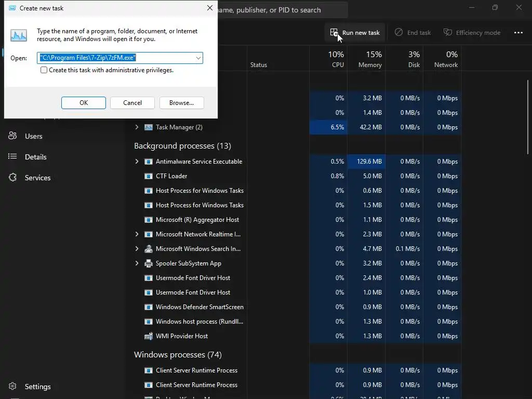This screenshot has width=532, height=399.
Task: Click Microsoft (R) Aggregator Host icon
Action: [x=149, y=220]
